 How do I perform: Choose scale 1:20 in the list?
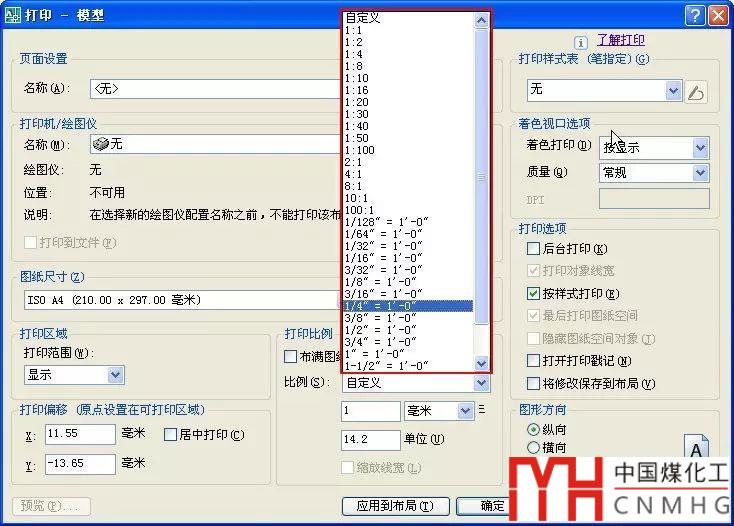(408, 102)
